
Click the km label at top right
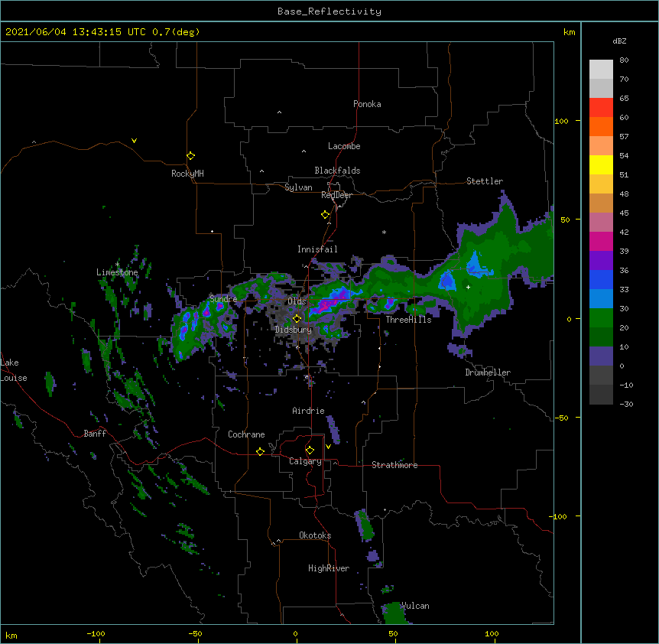pyautogui.click(x=569, y=32)
